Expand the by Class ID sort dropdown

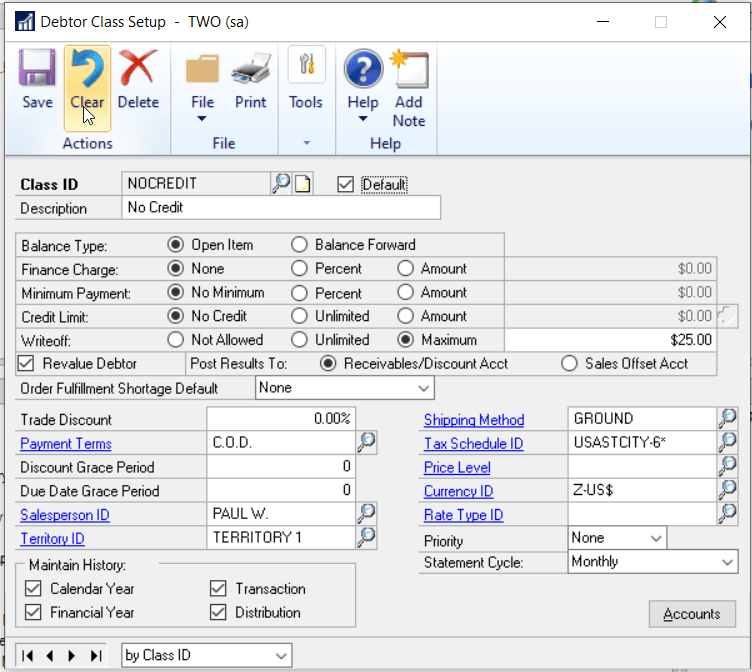point(281,655)
